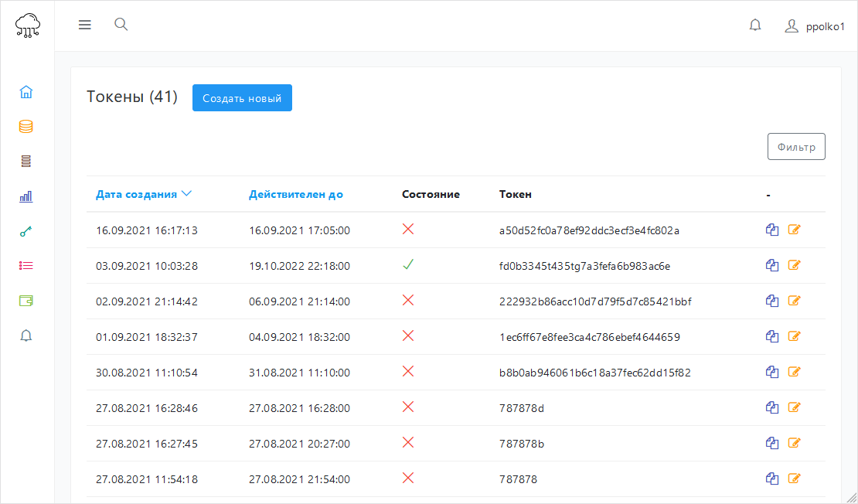Edit the token 787878b
Image resolution: width=858 pixels, height=504 pixels.
(794, 443)
